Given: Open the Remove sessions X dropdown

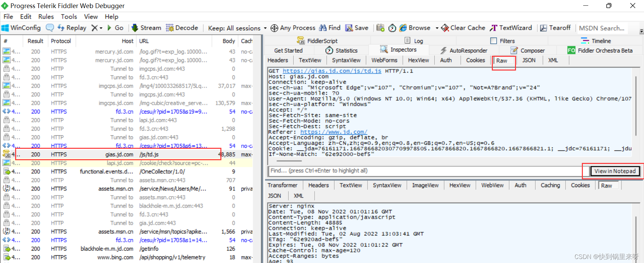Looking at the screenshot, I should click(x=97, y=28).
